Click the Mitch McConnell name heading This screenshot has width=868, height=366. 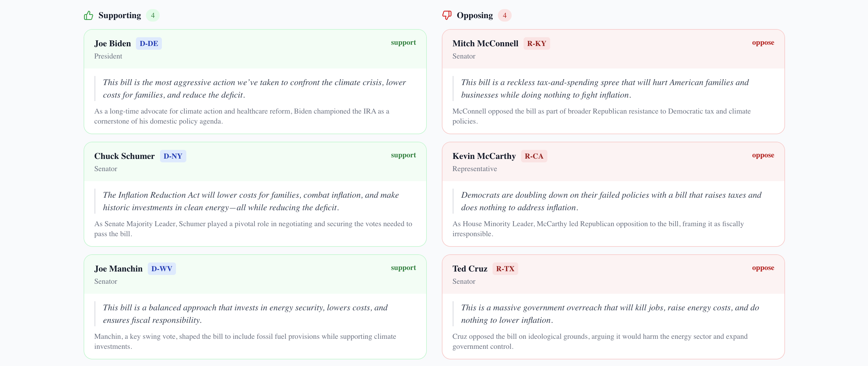(x=485, y=43)
